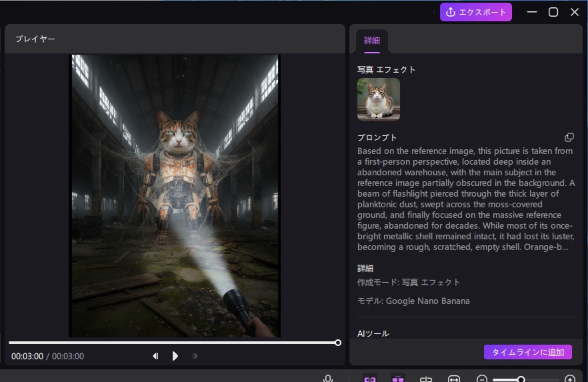Step forward to next frame
This screenshot has width=588, height=382.
pos(195,356)
